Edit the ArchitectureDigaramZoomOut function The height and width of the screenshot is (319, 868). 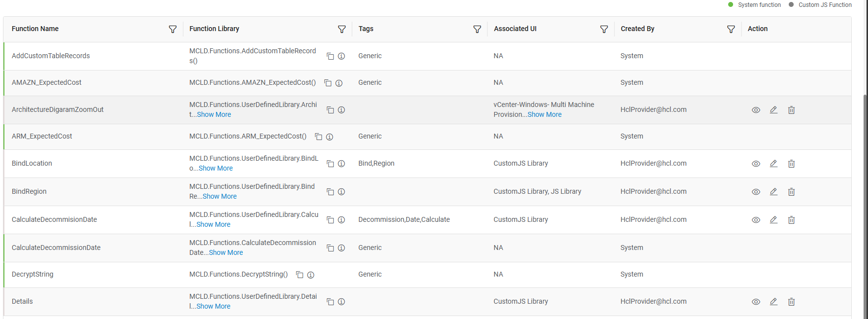coord(773,110)
